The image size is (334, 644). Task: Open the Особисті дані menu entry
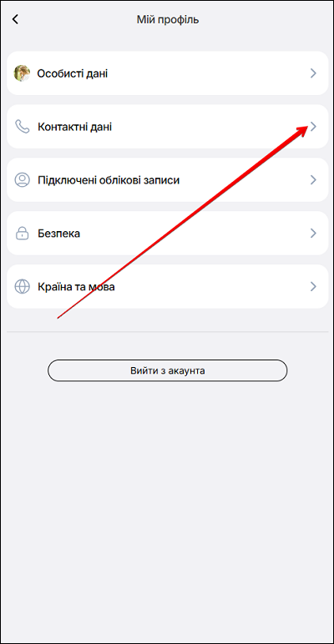coord(167,73)
